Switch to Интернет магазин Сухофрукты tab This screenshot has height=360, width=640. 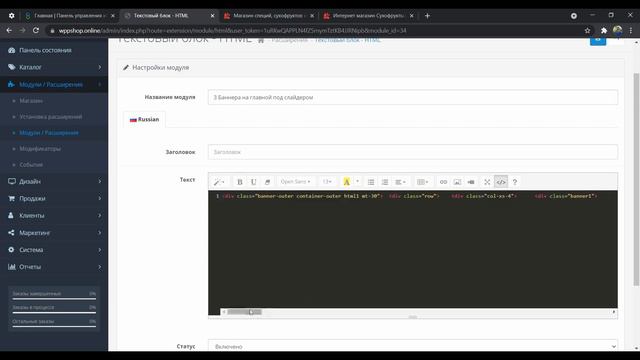tap(368, 16)
